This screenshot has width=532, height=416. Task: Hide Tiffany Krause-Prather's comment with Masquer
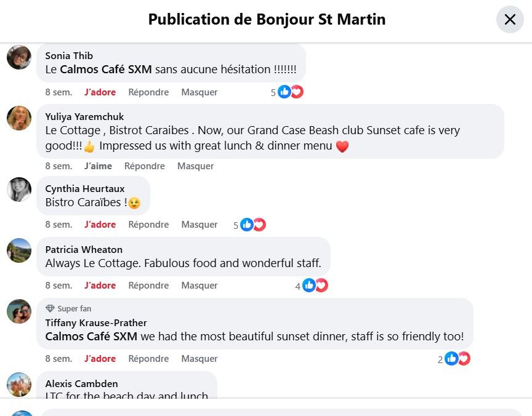click(x=199, y=359)
